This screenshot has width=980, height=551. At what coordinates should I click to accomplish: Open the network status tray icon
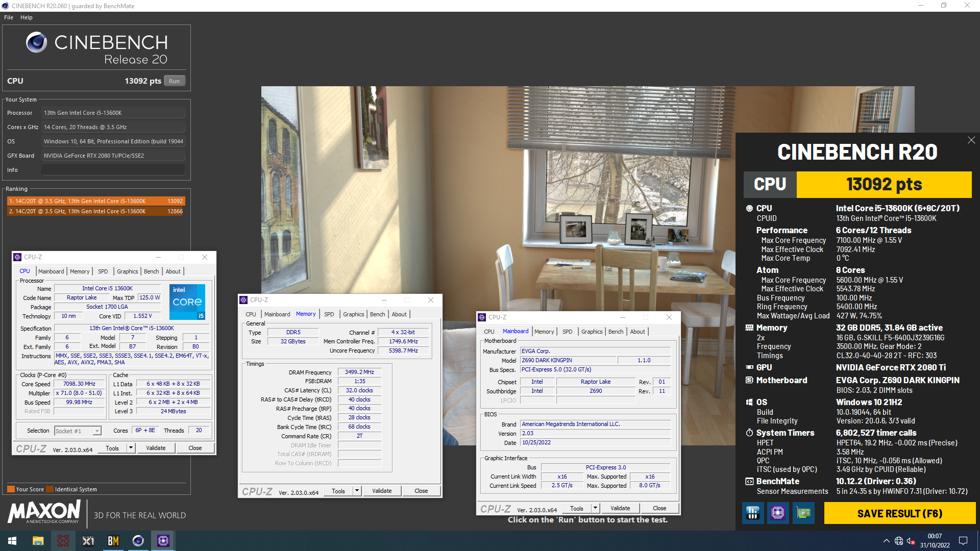tap(899, 541)
